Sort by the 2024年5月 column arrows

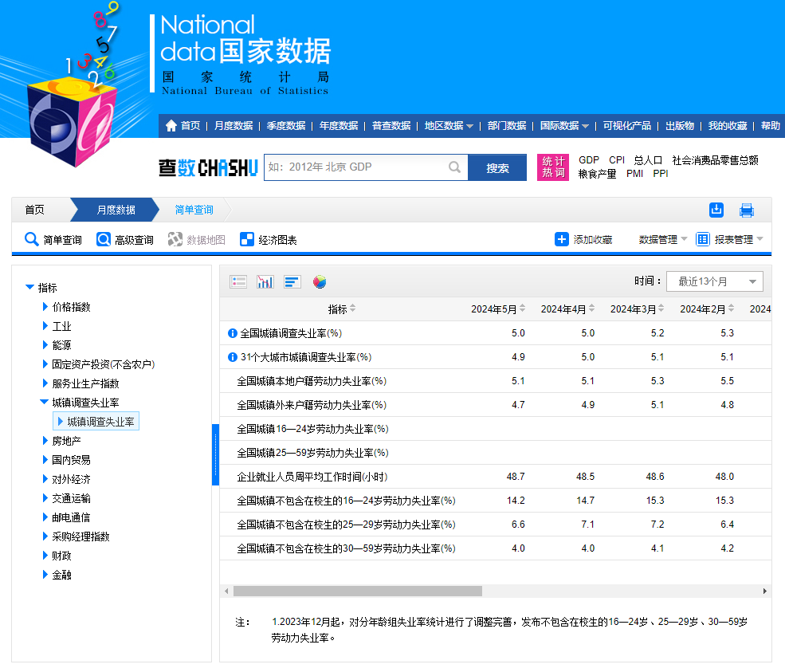[x=523, y=309]
